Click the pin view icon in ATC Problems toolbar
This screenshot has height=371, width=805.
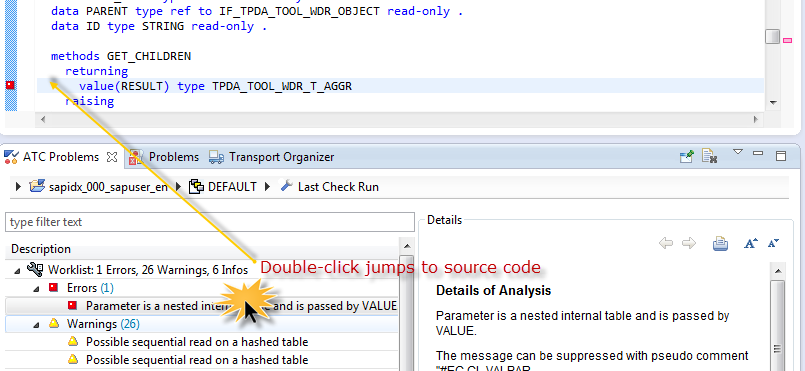pyautogui.click(x=687, y=157)
